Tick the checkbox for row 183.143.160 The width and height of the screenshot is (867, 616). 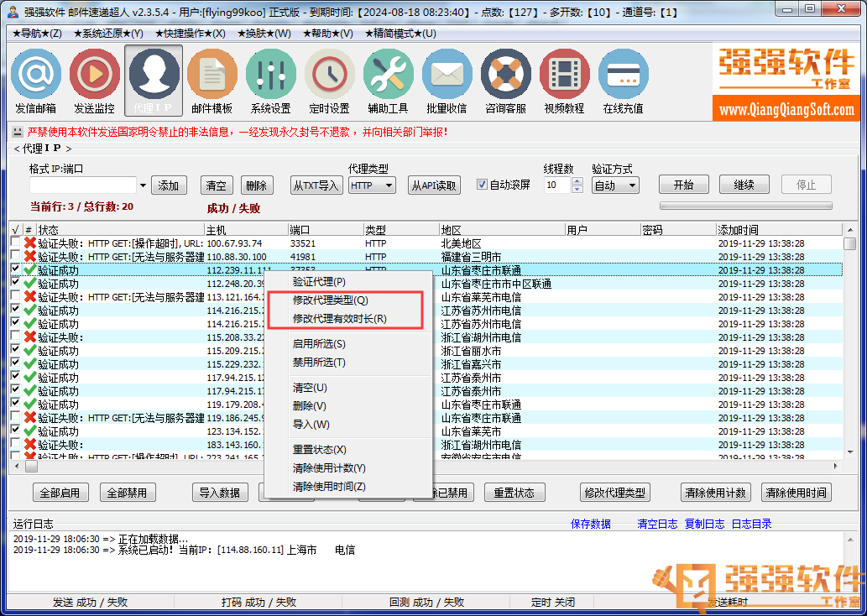tap(15, 443)
